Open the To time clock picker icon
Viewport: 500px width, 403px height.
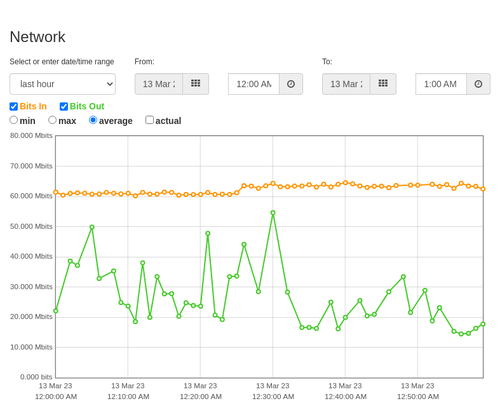(478, 84)
